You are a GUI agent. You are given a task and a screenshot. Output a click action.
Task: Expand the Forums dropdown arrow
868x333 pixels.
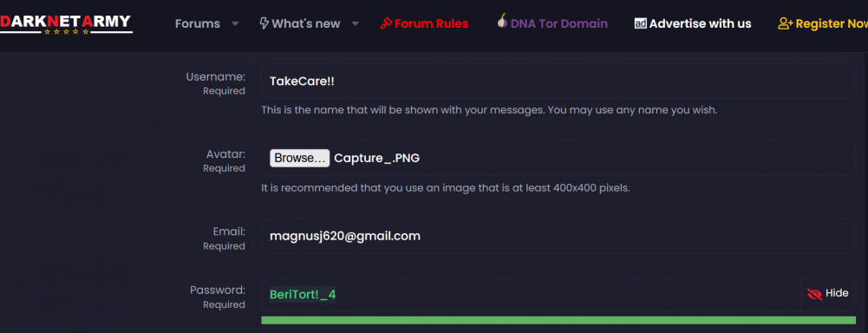(235, 23)
